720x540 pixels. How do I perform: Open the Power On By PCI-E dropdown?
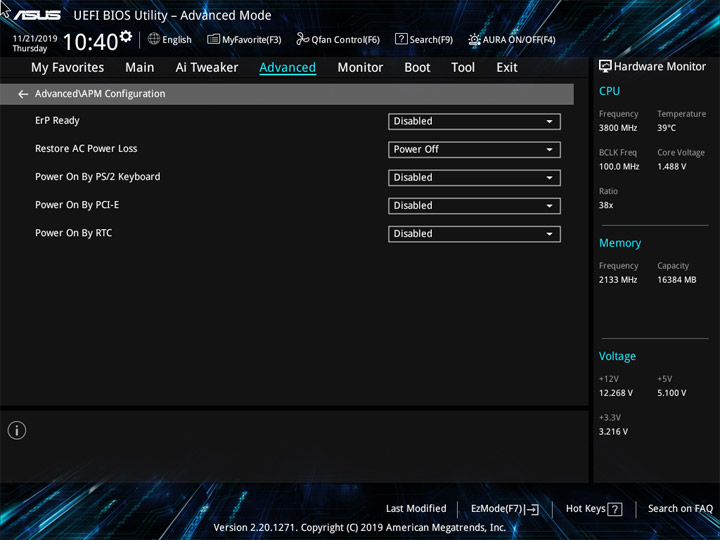click(474, 206)
